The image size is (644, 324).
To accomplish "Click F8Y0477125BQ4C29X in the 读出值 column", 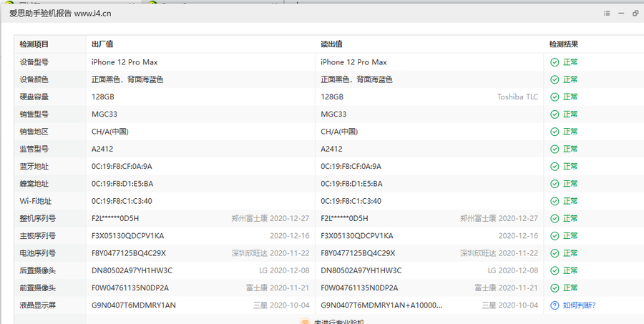I will (x=358, y=253).
